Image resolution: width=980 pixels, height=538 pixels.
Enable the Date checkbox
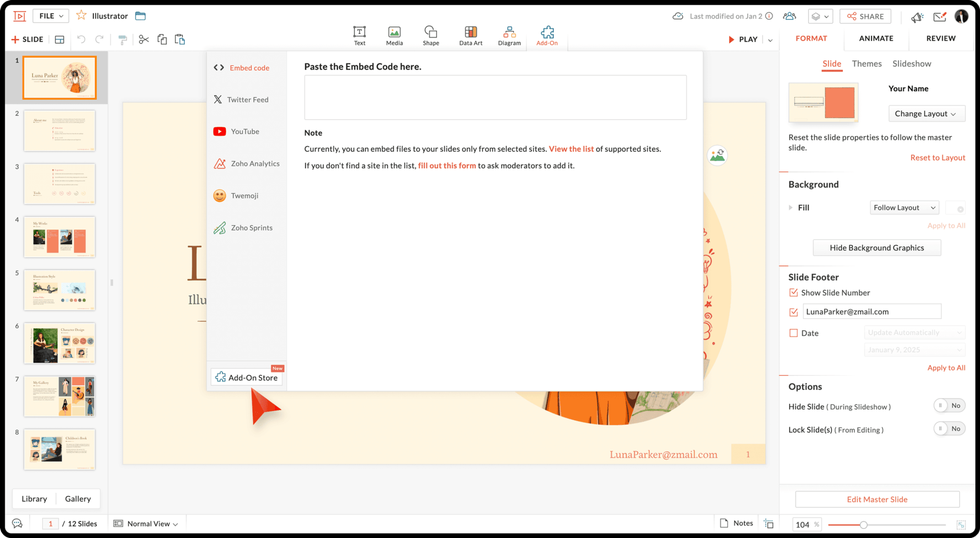coord(794,332)
